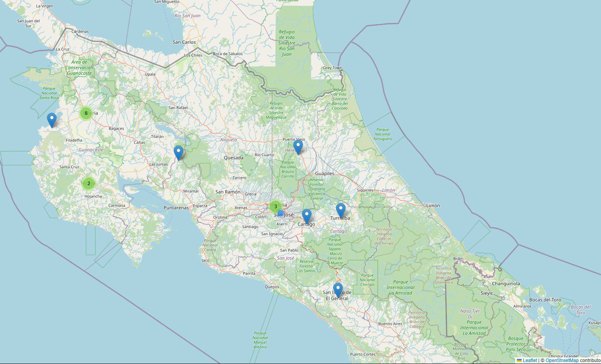The height and width of the screenshot is (364, 601).
Task: Click the Guápiles town label
Action: point(325,173)
